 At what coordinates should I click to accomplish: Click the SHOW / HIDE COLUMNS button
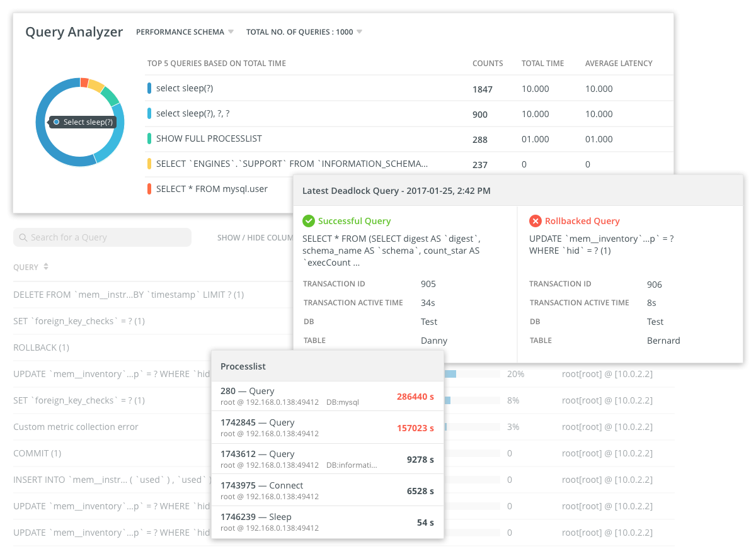point(255,238)
